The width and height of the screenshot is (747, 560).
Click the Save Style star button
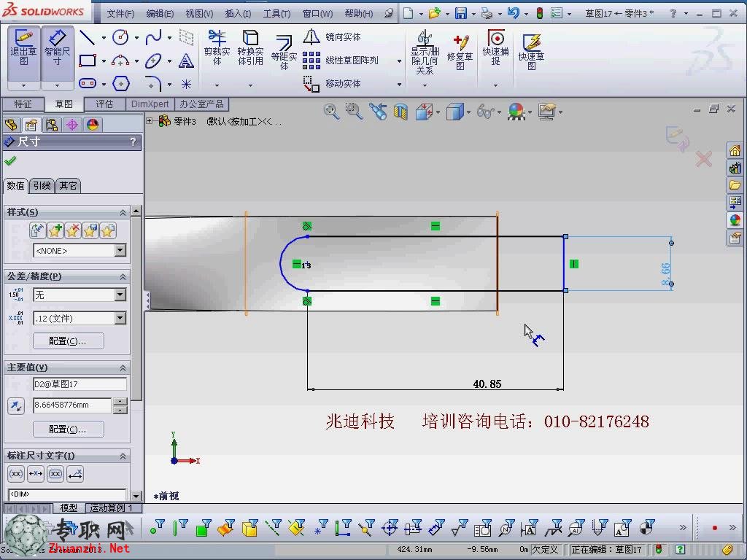90,231
